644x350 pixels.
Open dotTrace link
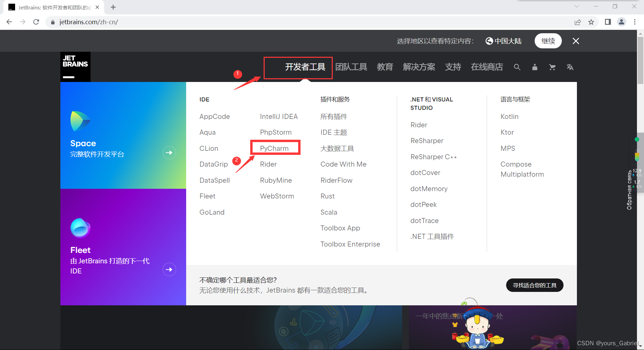click(424, 221)
